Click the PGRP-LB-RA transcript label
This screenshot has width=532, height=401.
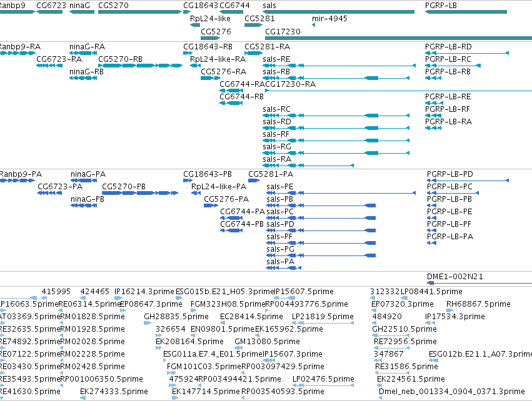[x=448, y=122]
